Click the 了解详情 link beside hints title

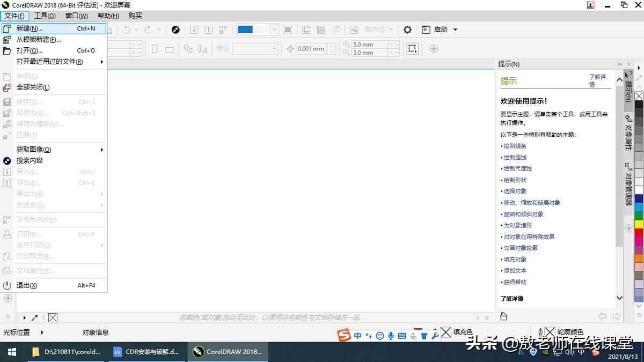(x=597, y=80)
